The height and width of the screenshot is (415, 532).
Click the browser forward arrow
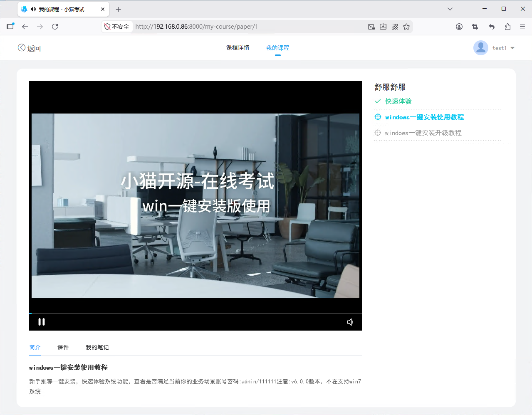pos(40,27)
